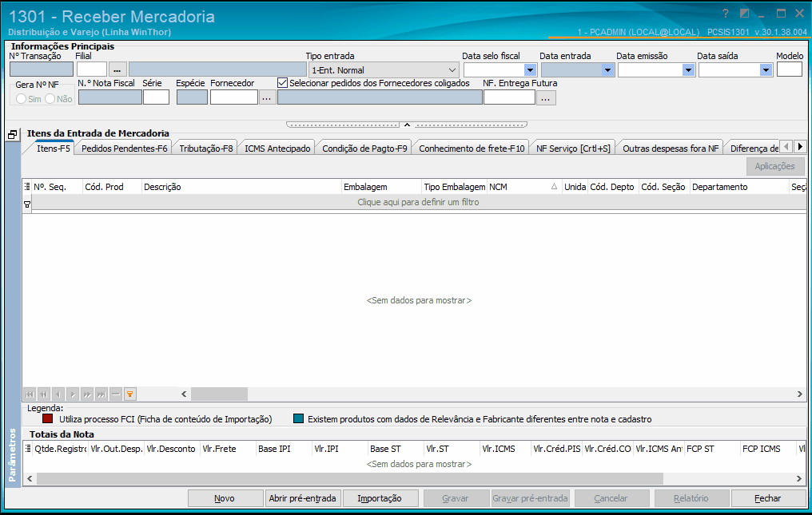Go to first record navigator button
This screenshot has height=515, width=812.
click(30, 394)
